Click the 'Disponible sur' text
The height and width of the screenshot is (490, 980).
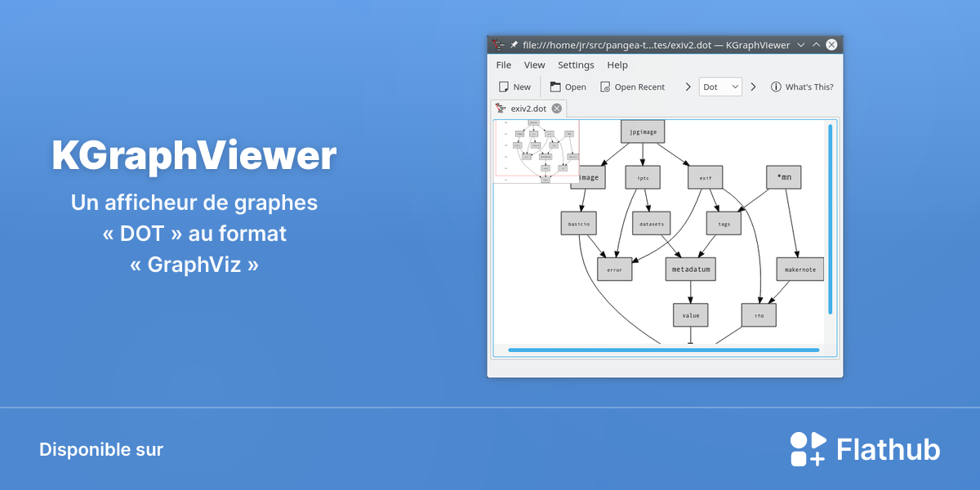[101, 450]
